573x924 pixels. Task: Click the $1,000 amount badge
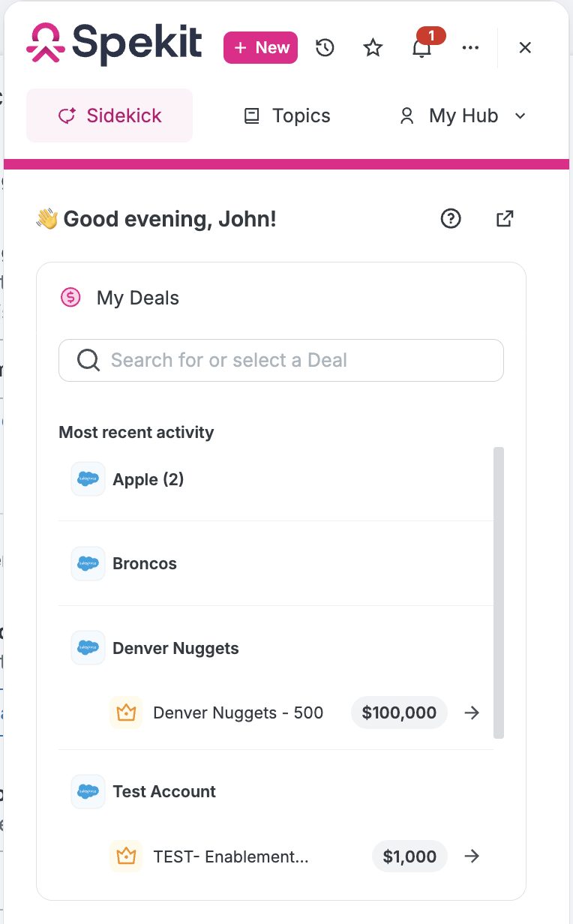(x=409, y=856)
